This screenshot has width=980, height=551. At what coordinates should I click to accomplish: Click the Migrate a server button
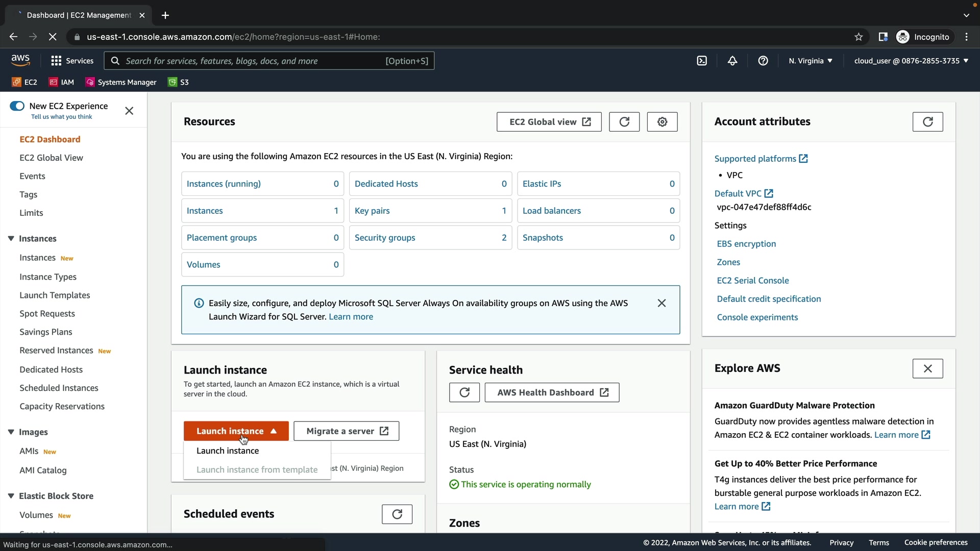(346, 431)
